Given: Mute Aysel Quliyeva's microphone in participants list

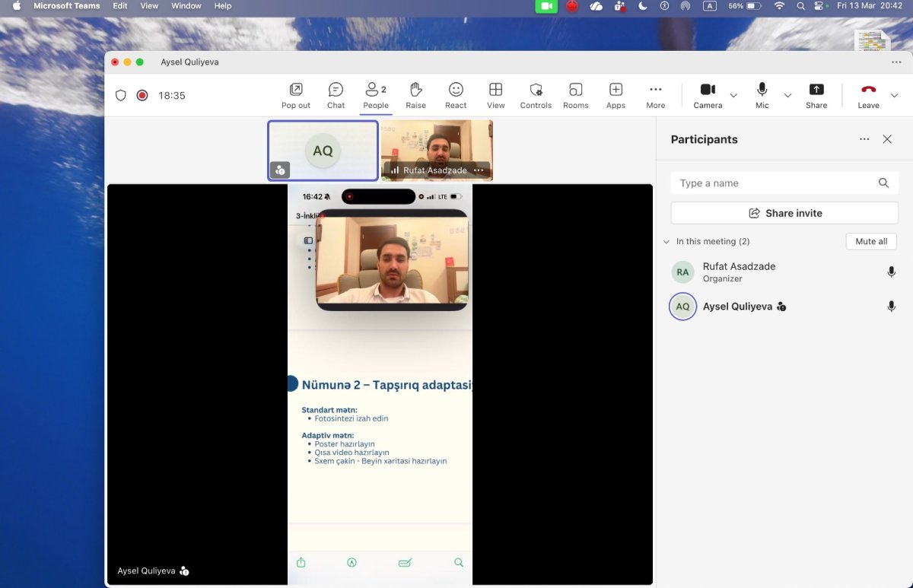Looking at the screenshot, I should tap(892, 307).
